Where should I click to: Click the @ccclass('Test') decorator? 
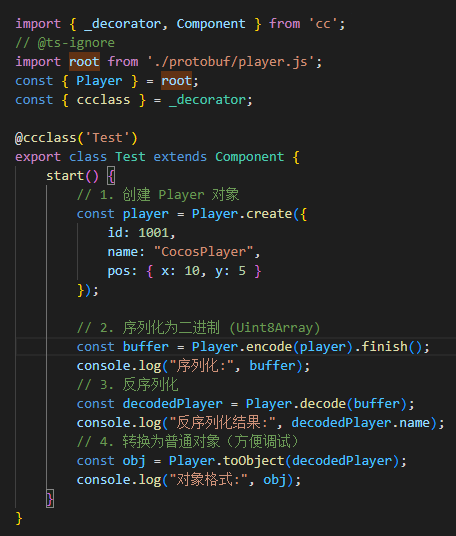coord(76,138)
